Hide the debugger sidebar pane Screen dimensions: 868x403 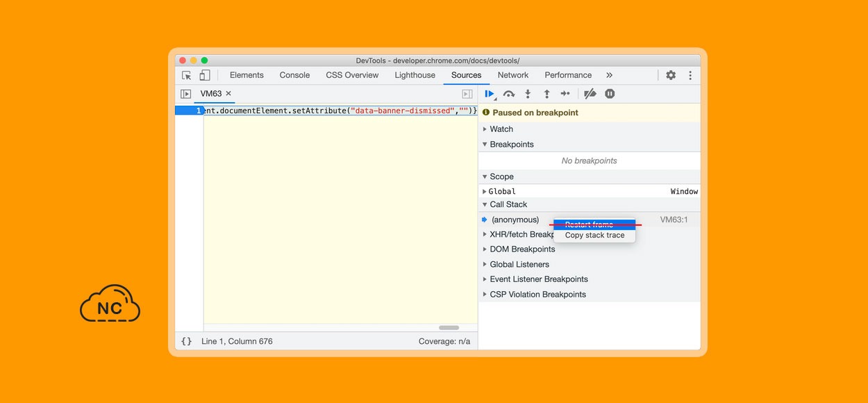(467, 94)
